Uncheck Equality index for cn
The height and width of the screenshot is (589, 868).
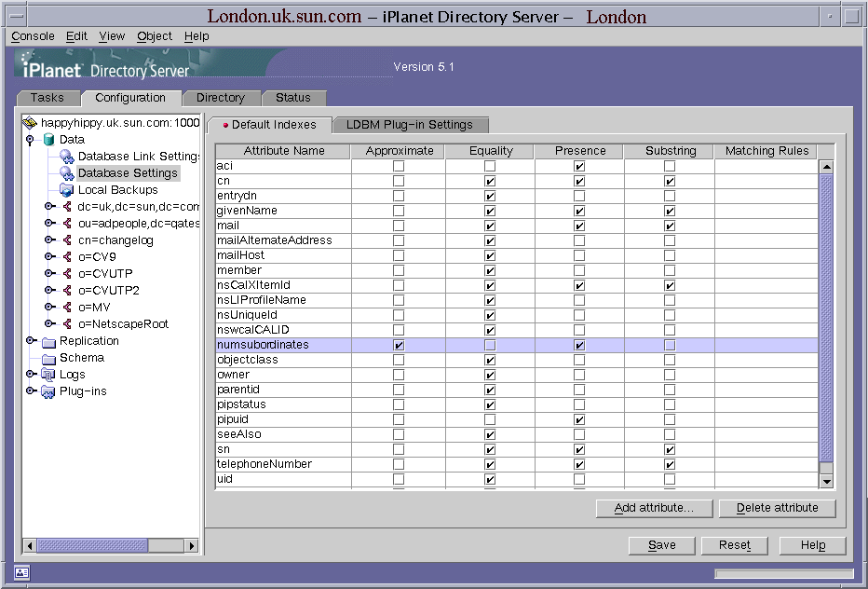pyautogui.click(x=490, y=181)
